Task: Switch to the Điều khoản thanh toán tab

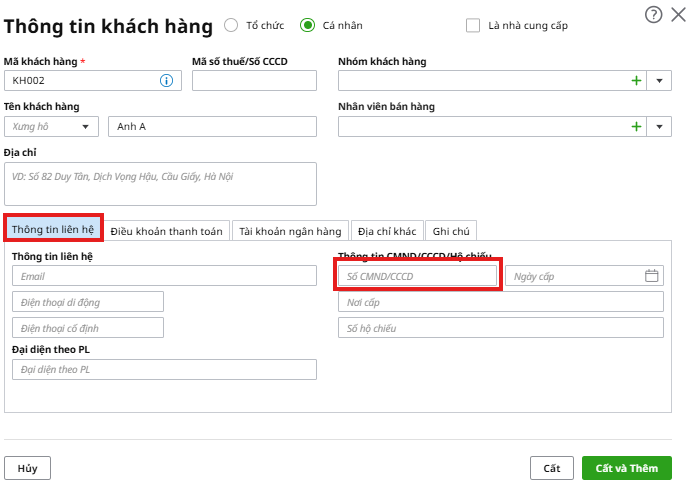Action: pos(166,230)
